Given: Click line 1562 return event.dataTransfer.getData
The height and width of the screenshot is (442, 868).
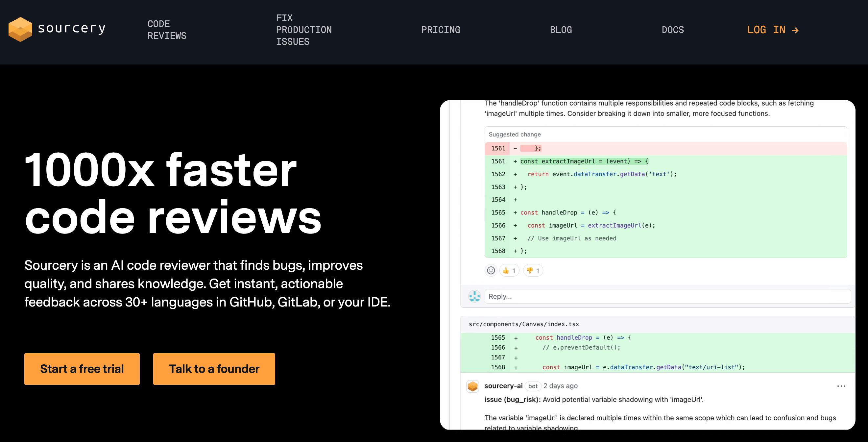Looking at the screenshot, I should coord(665,174).
